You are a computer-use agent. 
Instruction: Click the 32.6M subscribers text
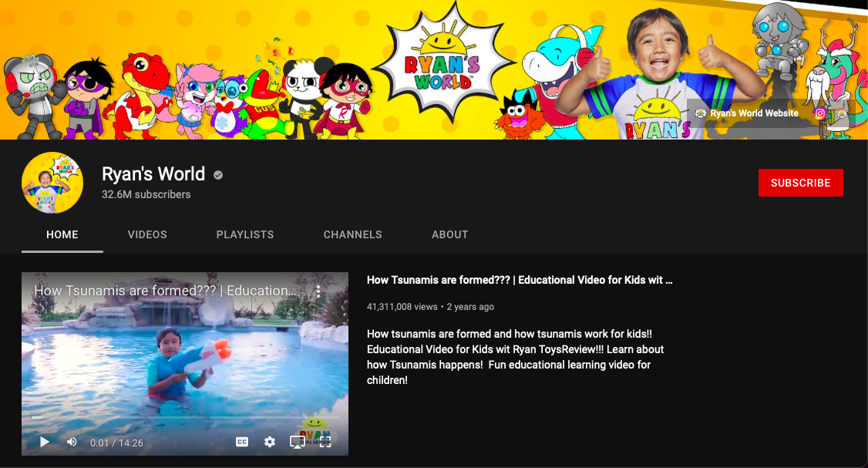(146, 194)
